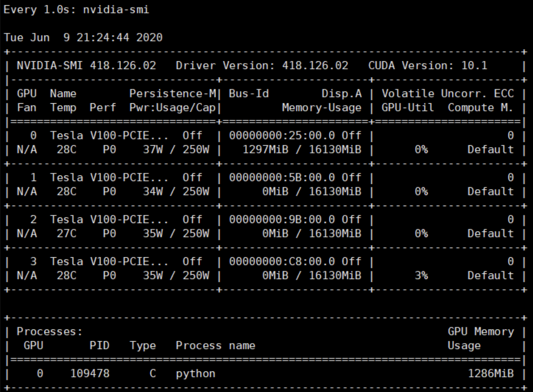The image size is (533, 392).
Task: Click GPU 2 temperature '27C'
Action: coord(67,234)
